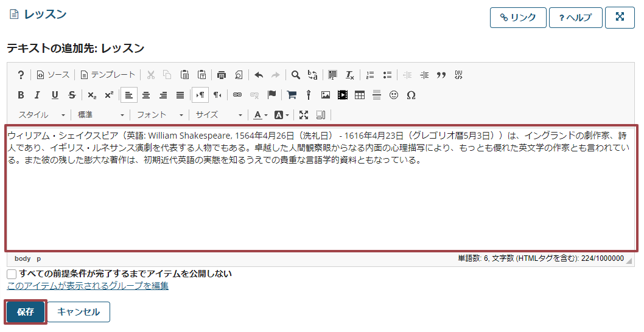
Task: Click the Print icon
Action: pyautogui.click(x=222, y=75)
